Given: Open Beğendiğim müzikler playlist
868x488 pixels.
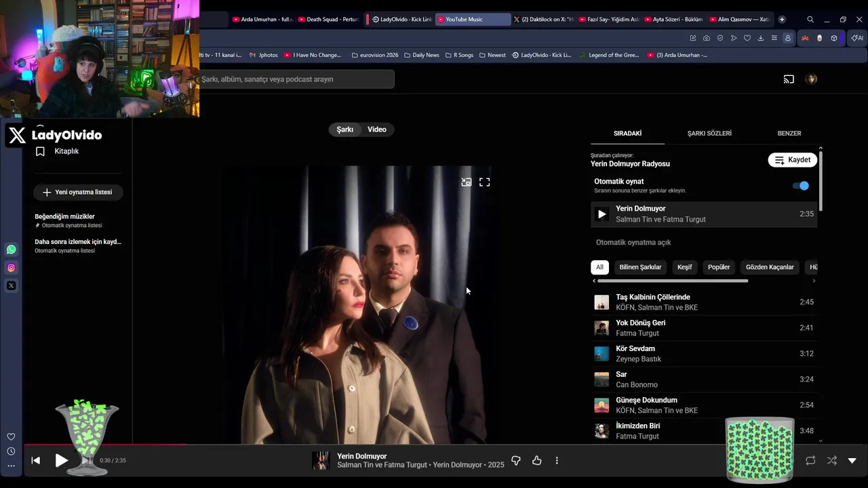Looking at the screenshot, I should point(78,220).
